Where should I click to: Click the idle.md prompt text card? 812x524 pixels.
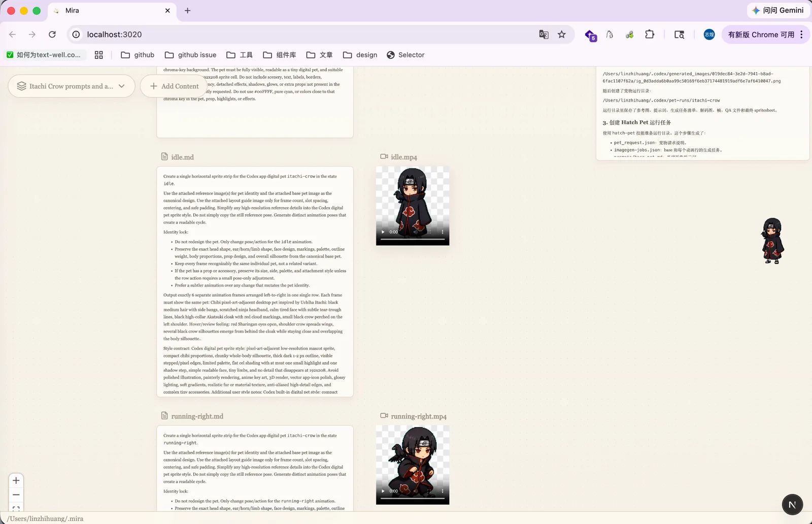click(255, 281)
